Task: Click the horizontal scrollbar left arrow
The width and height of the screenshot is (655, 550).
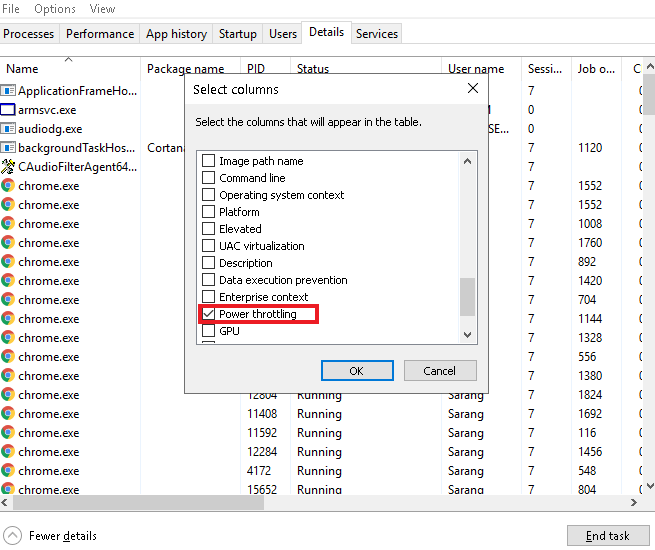Action: click(4, 502)
